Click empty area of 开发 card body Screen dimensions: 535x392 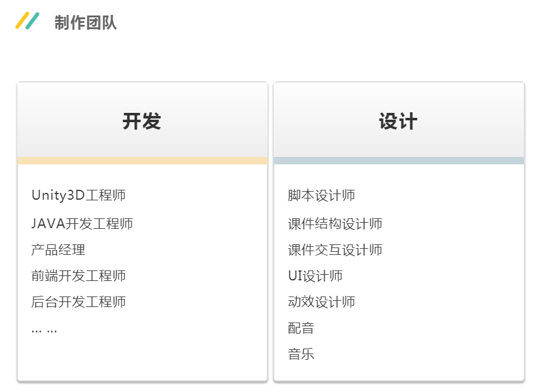(x=186, y=354)
